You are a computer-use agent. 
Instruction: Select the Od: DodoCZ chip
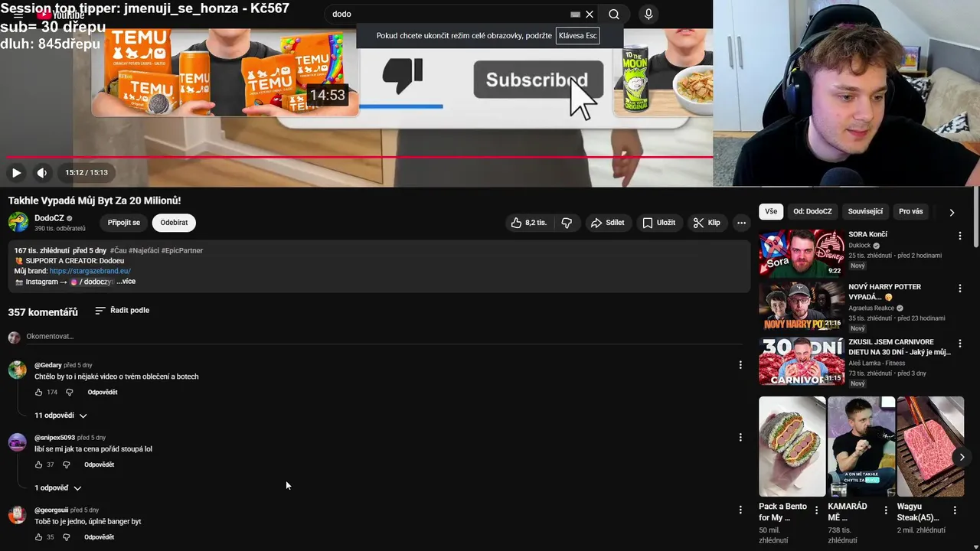(812, 212)
